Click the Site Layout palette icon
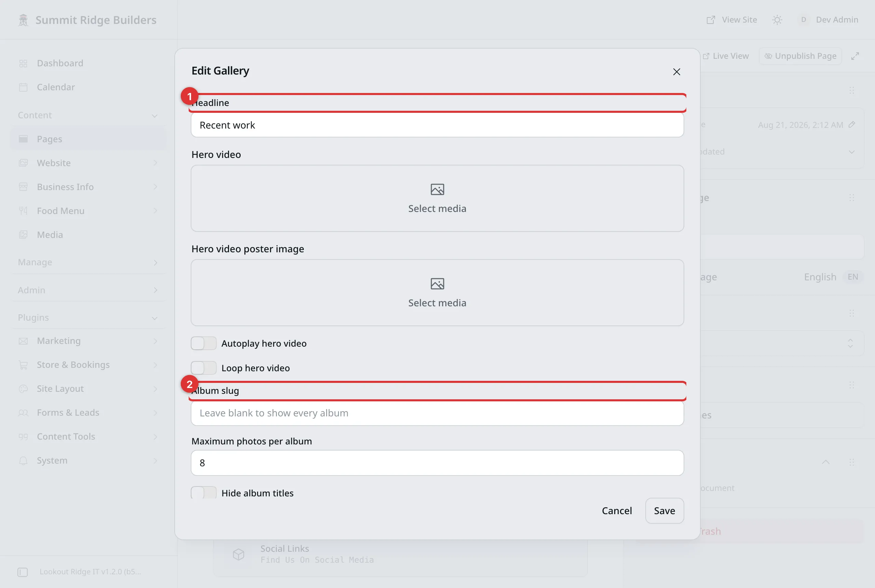 tap(23, 389)
